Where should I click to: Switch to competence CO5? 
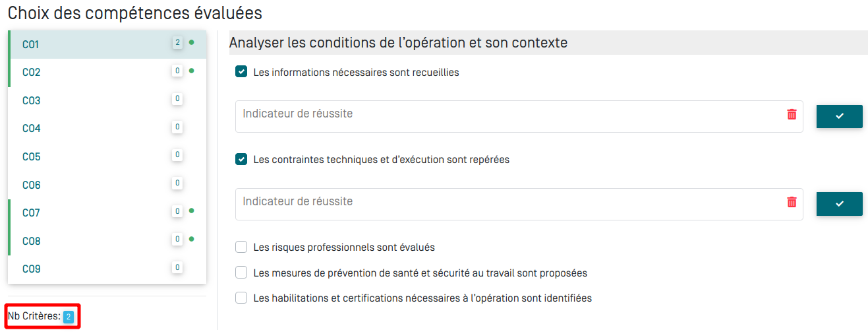click(x=32, y=157)
